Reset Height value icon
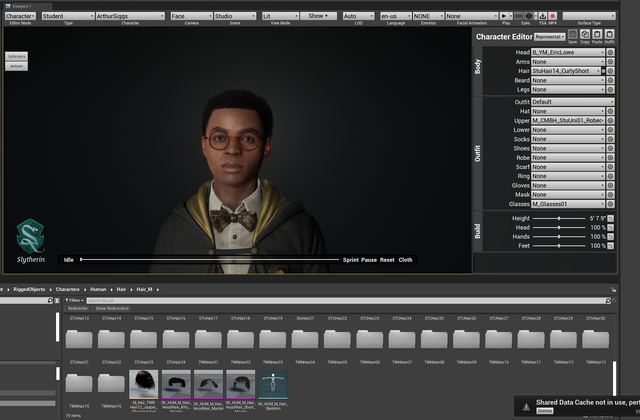 [x=611, y=218]
